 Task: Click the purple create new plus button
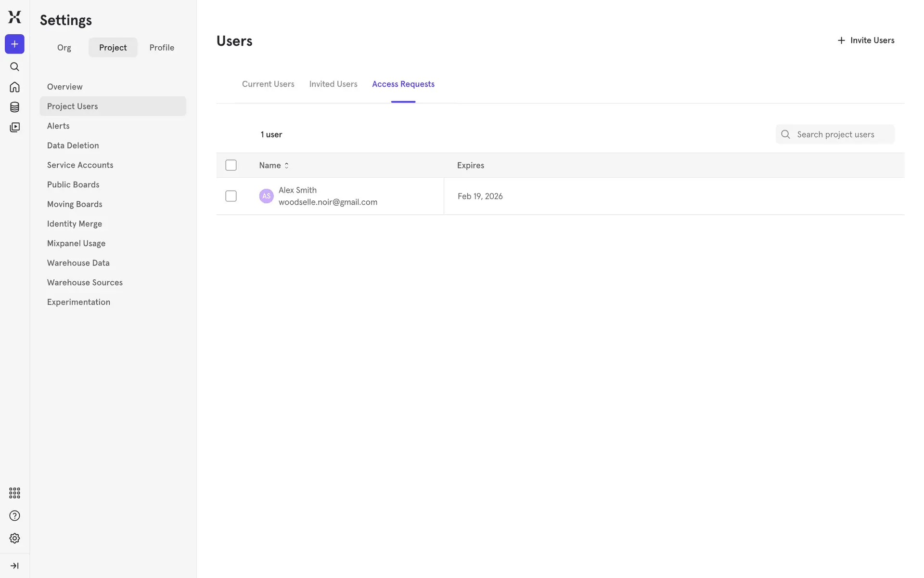pyautogui.click(x=14, y=44)
